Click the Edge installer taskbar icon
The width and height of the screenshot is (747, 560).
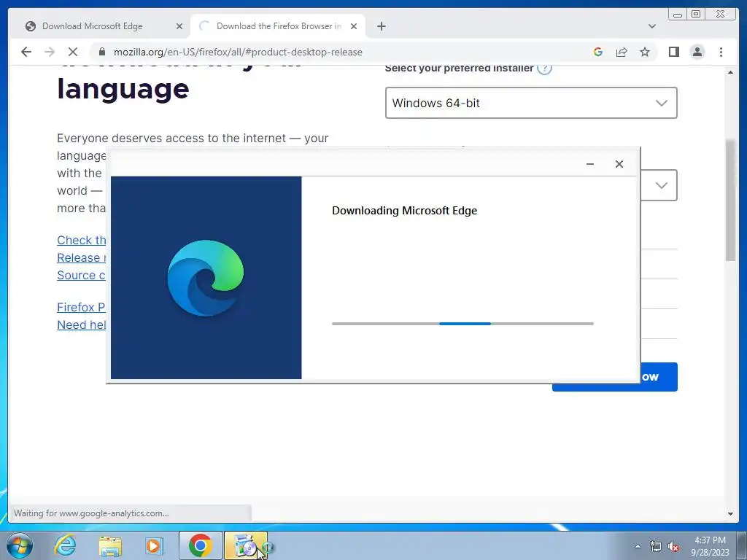click(x=246, y=545)
